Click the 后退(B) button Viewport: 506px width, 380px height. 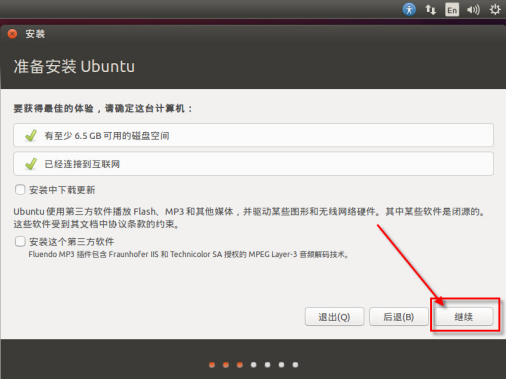coord(399,317)
